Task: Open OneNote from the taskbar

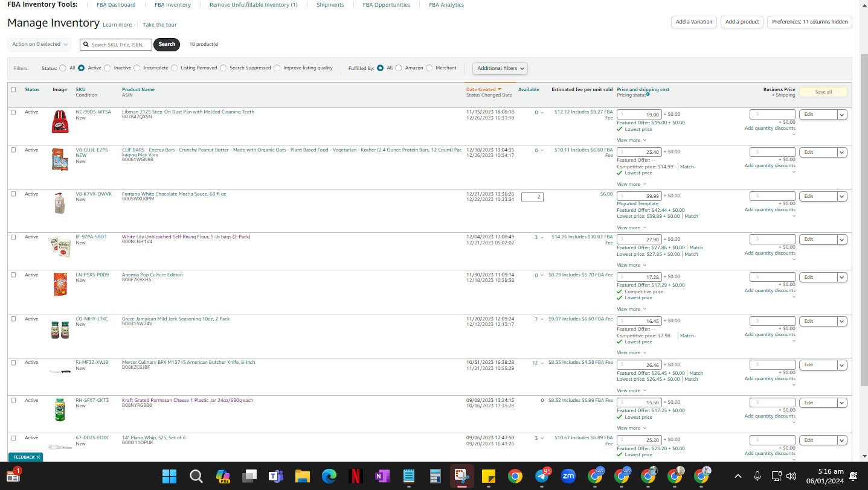Action: [x=382, y=476]
